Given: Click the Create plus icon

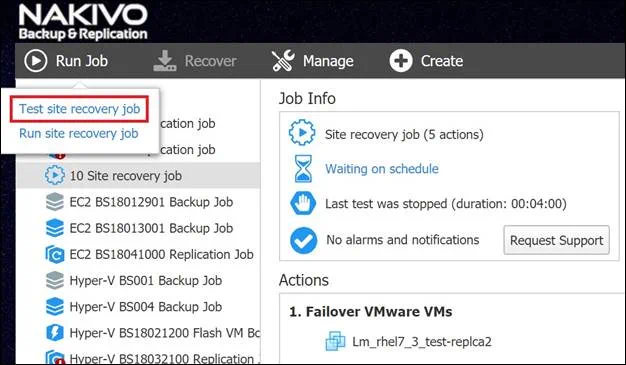Looking at the screenshot, I should pyautogui.click(x=401, y=61).
